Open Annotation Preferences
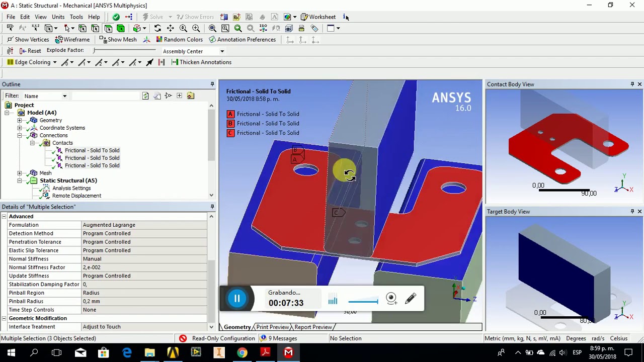 coord(242,39)
